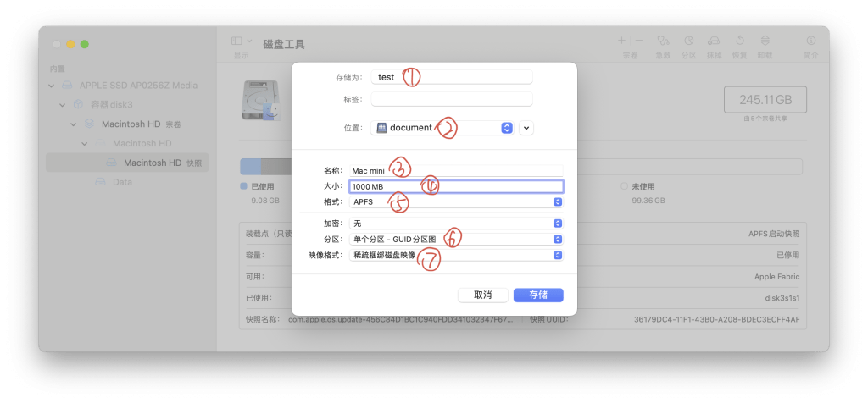This screenshot has width=868, height=403.
Task: Click the remove volume minus icon
Action: click(x=639, y=41)
